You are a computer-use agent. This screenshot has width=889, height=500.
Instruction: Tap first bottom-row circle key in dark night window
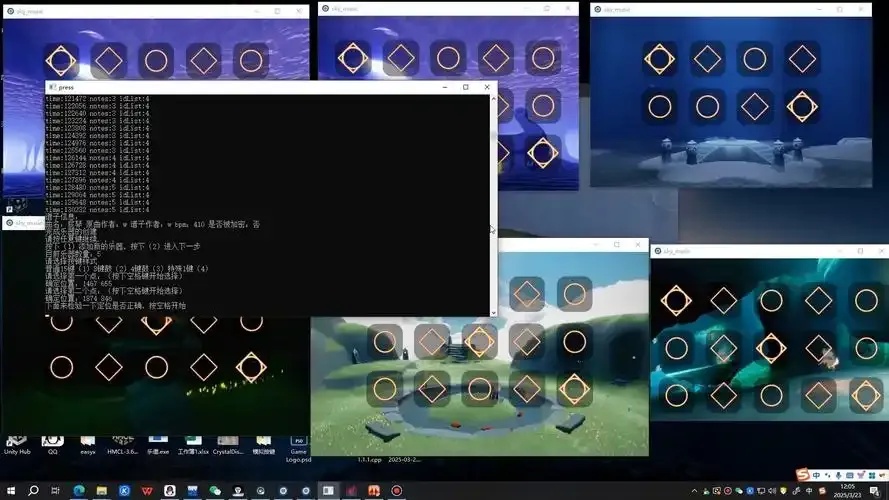coord(61,367)
